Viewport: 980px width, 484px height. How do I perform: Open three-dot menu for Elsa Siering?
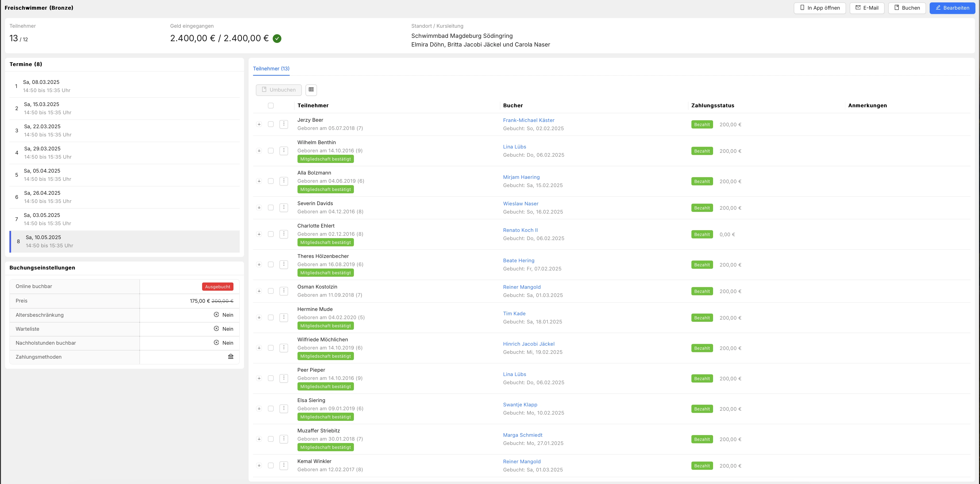pyautogui.click(x=283, y=409)
